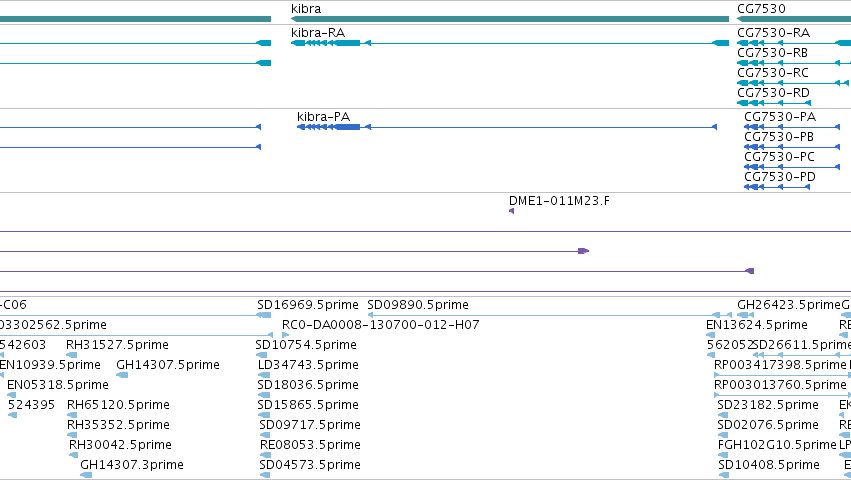851x480 pixels.
Task: Select the FGH102G10.5prime EST label
Action: coord(777,445)
